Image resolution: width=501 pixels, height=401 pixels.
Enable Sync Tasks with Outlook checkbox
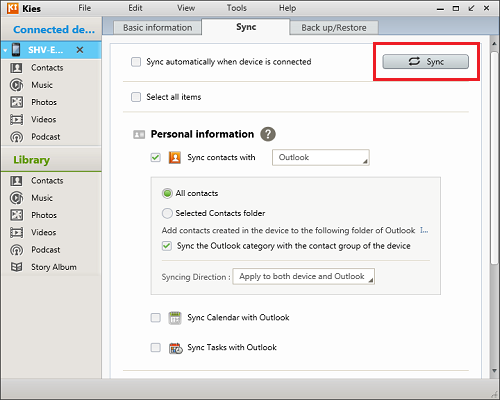[155, 348]
